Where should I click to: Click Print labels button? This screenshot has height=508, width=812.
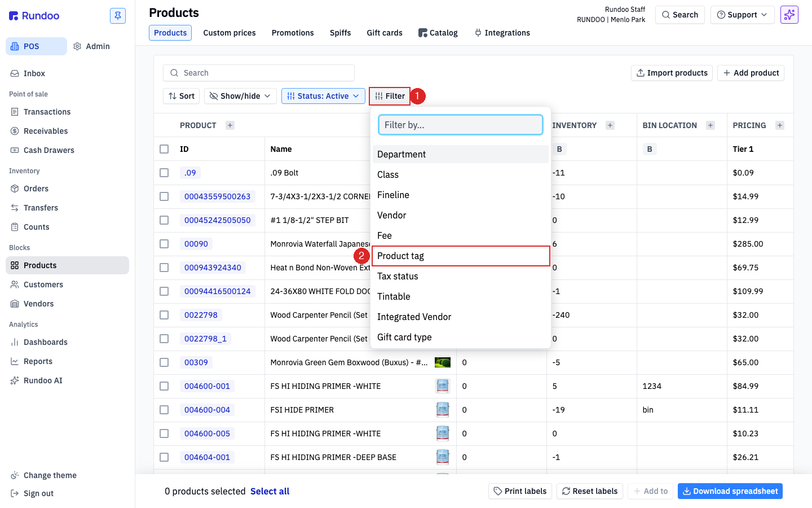point(520,491)
